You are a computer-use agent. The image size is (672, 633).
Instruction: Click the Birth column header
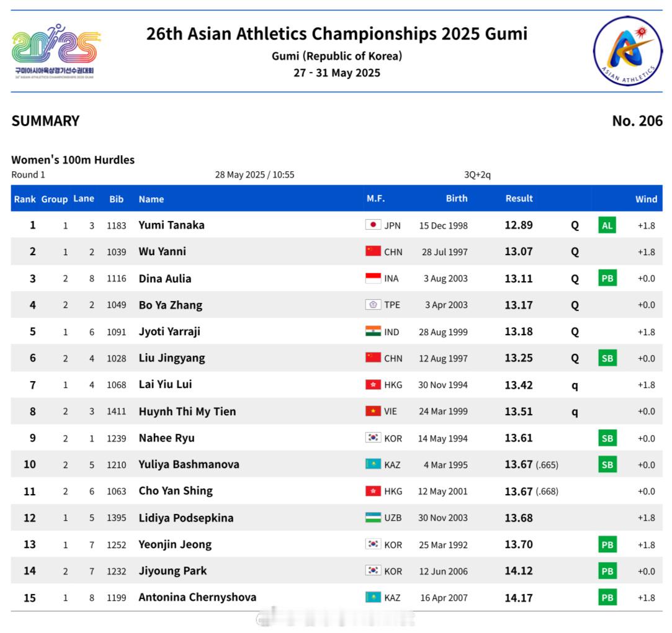457,199
